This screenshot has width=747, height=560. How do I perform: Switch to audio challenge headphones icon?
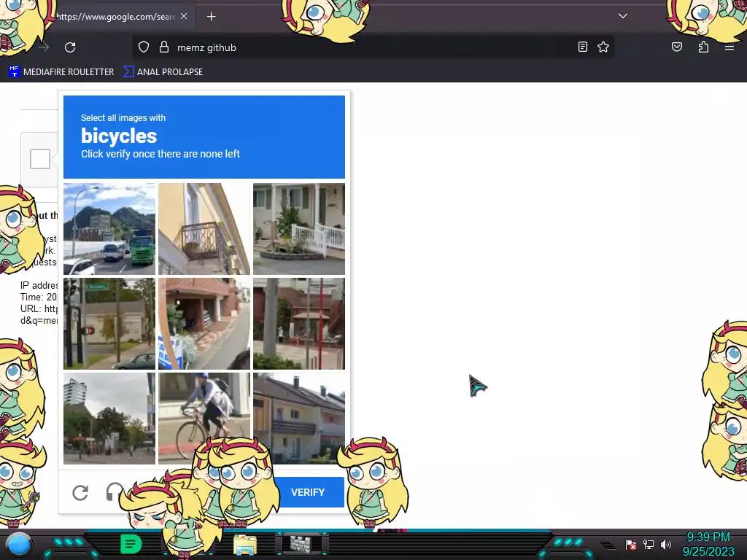click(113, 491)
